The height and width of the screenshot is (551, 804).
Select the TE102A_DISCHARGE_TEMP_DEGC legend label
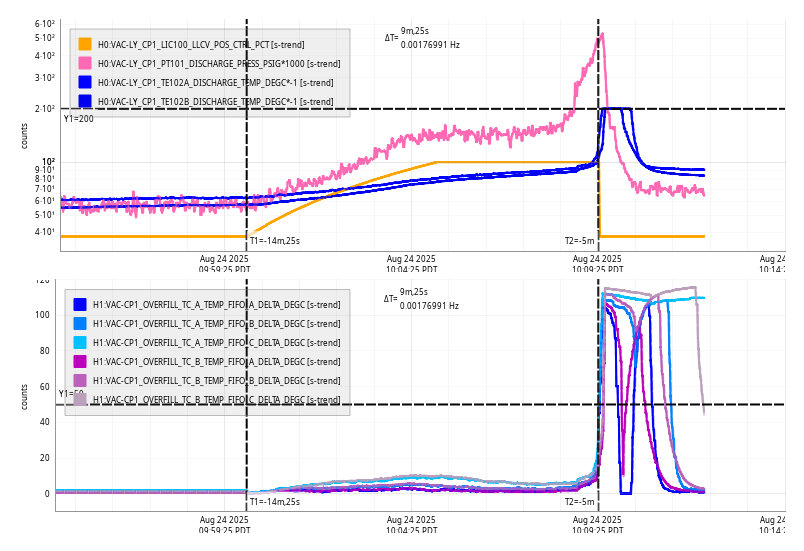tap(215, 82)
